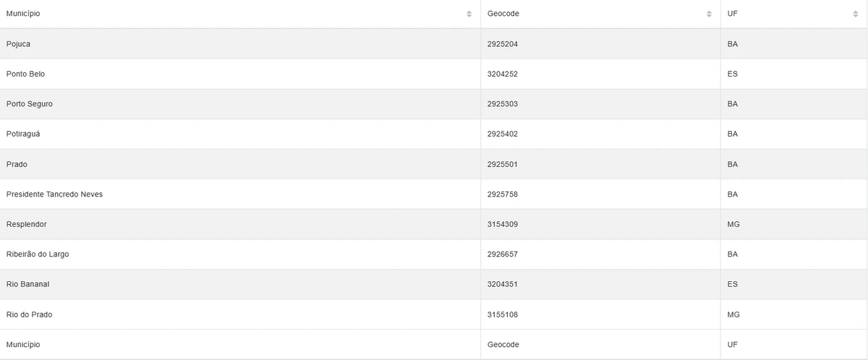Select Presidente Tancredo Neves cell
Viewport: 868px width, 360px height.
coord(54,194)
